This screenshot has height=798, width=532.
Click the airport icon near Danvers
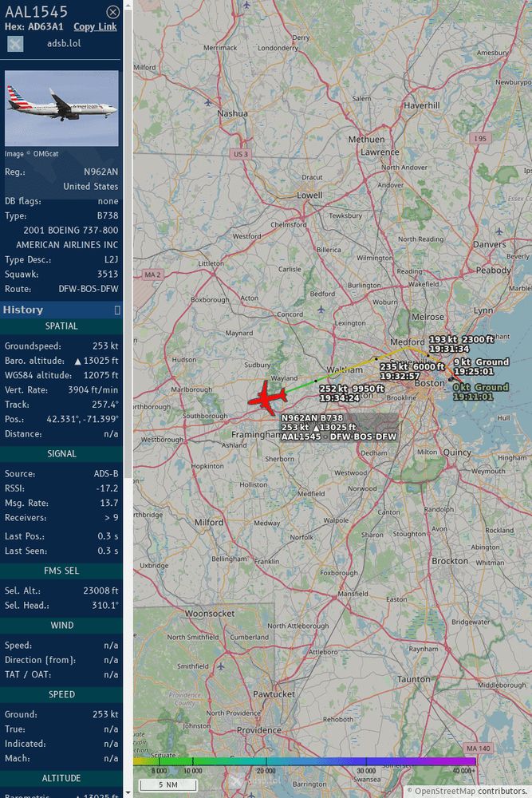click(x=499, y=231)
